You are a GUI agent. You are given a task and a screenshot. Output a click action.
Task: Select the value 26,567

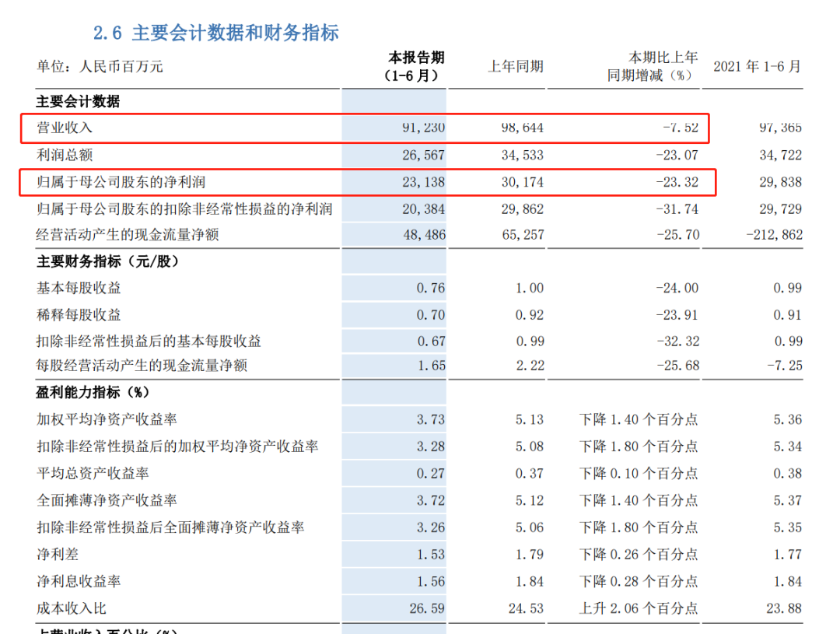[x=424, y=156]
